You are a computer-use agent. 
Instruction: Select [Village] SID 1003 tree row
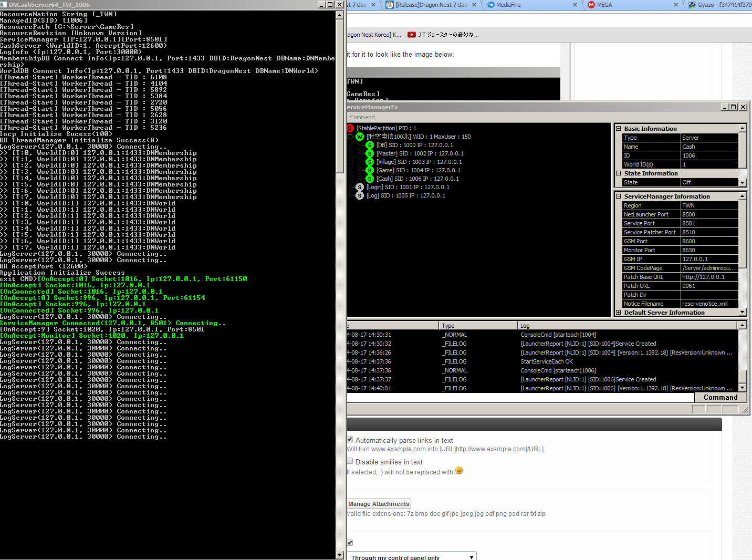[x=419, y=162]
